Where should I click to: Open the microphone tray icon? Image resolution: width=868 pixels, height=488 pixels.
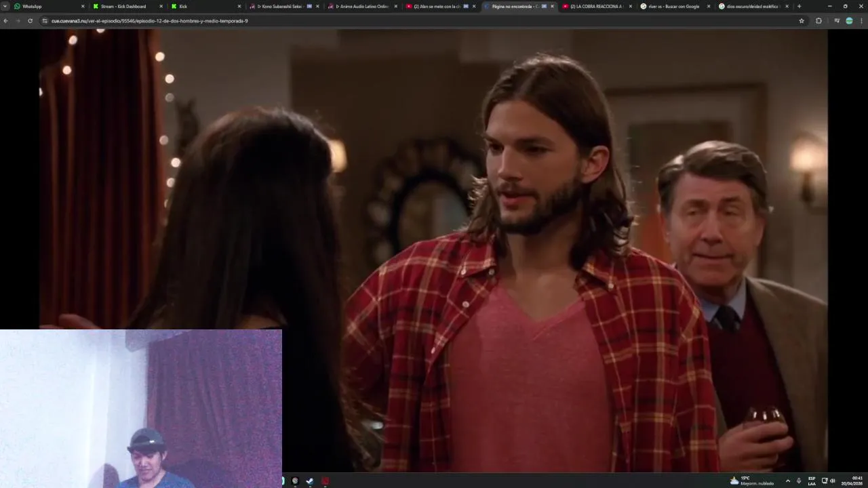click(x=799, y=481)
